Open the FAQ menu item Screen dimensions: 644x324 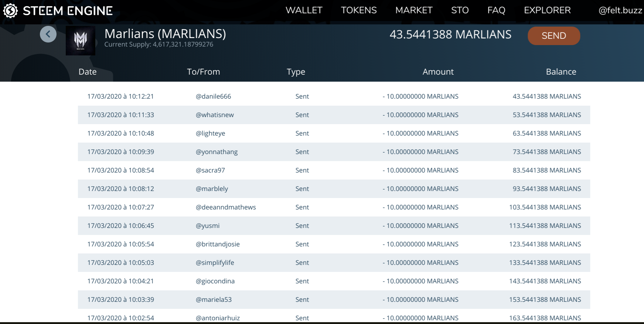pos(496,10)
